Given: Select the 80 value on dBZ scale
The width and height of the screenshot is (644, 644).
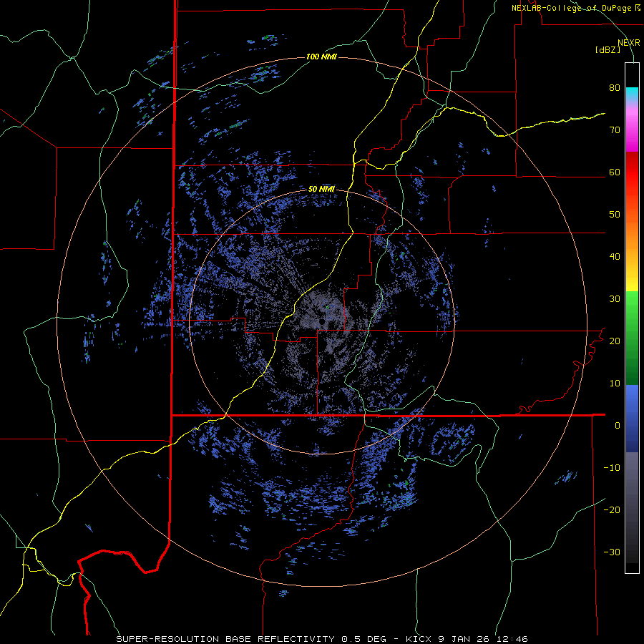Looking at the screenshot, I should 615,87.
